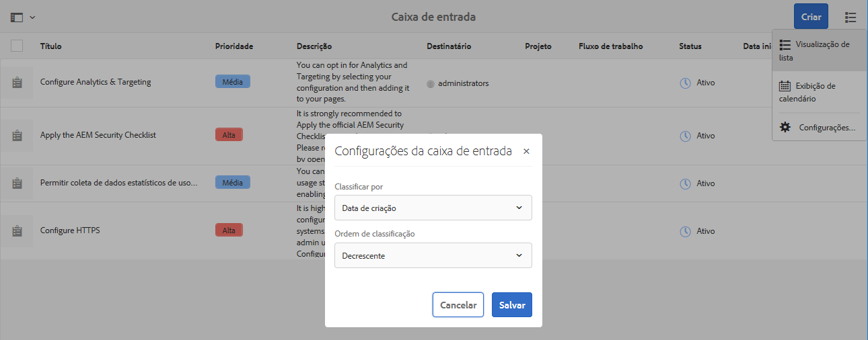This screenshot has width=868, height=340.
Task: Click the Média priority badge for Analytics
Action: (x=232, y=81)
